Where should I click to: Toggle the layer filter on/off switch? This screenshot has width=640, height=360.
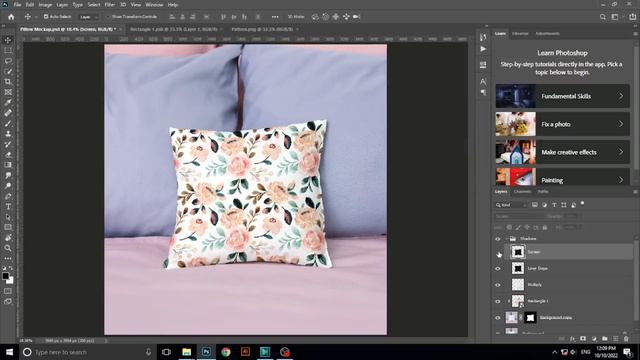coord(582,203)
